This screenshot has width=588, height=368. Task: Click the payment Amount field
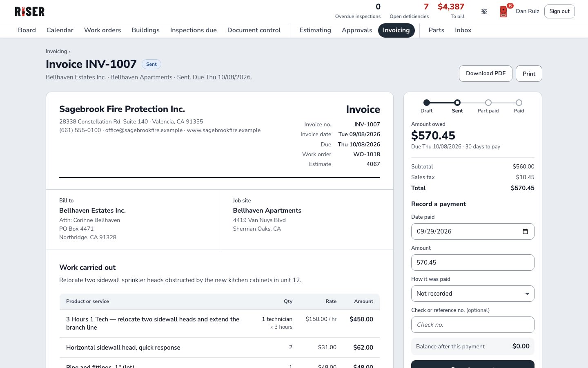473,263
